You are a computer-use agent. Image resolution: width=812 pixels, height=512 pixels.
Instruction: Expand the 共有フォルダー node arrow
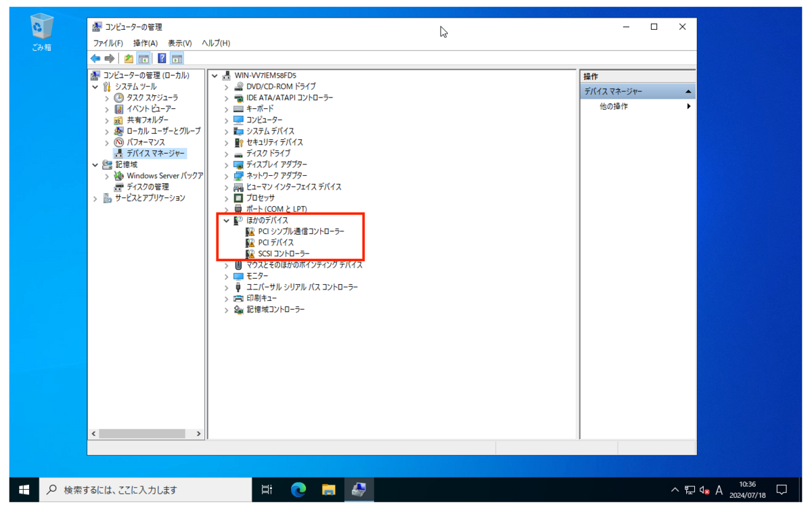coord(107,120)
